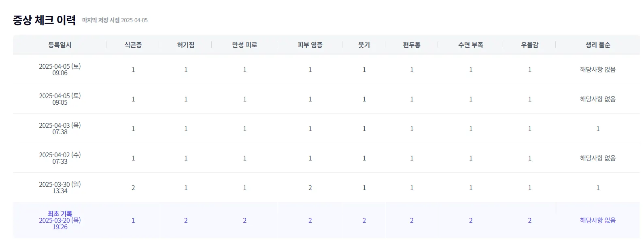Open the 2025-04-05 09:05 record date

(60, 99)
